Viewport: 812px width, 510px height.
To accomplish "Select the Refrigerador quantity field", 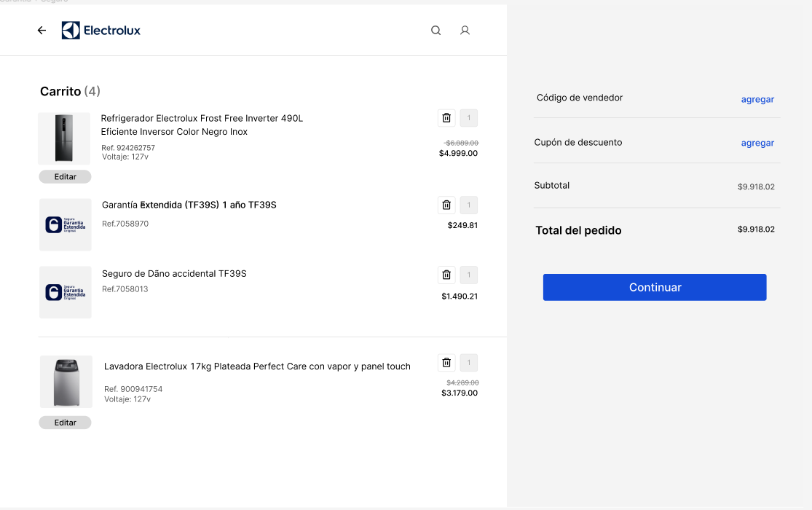I will click(x=469, y=117).
